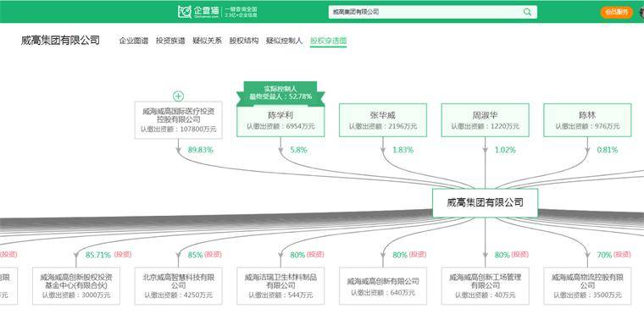Screen dimensions: 644x325
Task: Select the 张华威 shareholder node
Action: click(x=383, y=120)
